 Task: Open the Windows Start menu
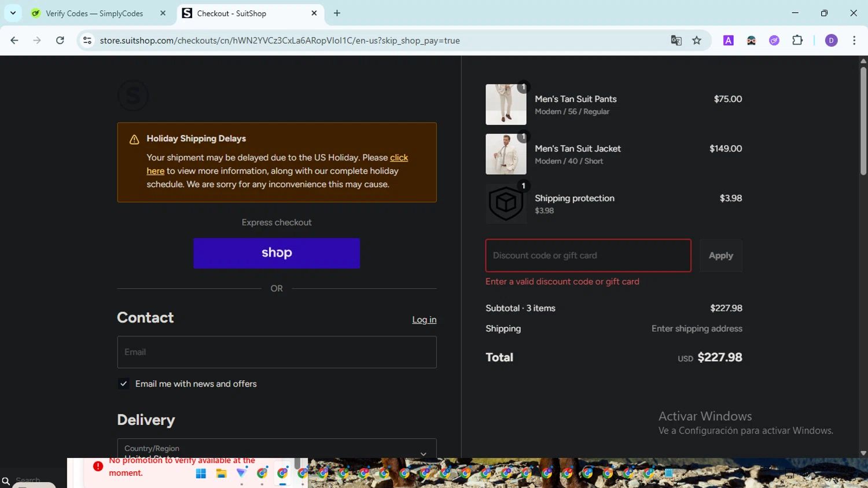point(201,474)
